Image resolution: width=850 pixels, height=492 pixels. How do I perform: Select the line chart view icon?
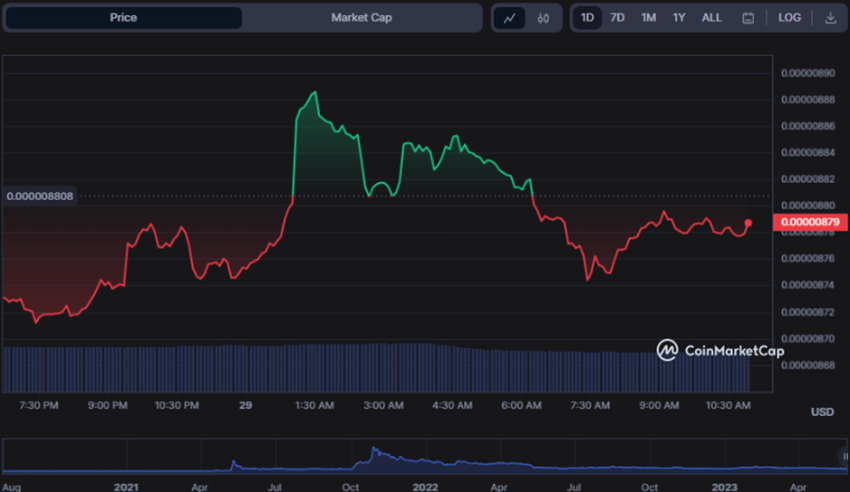coord(510,18)
